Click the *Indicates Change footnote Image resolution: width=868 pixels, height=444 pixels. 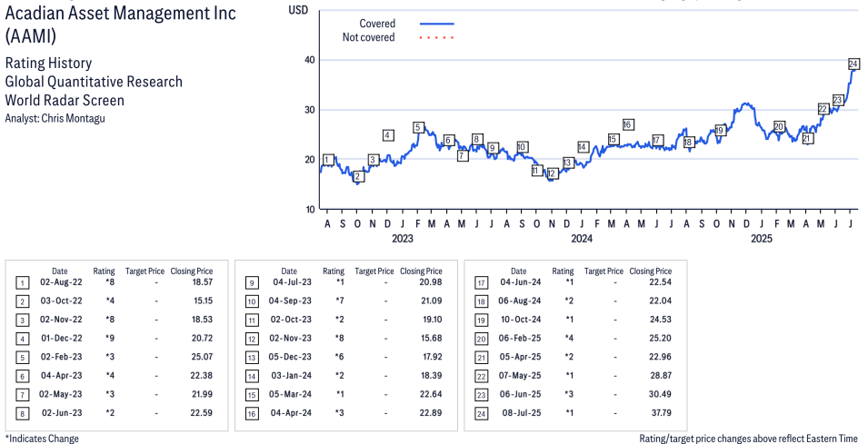42,438
